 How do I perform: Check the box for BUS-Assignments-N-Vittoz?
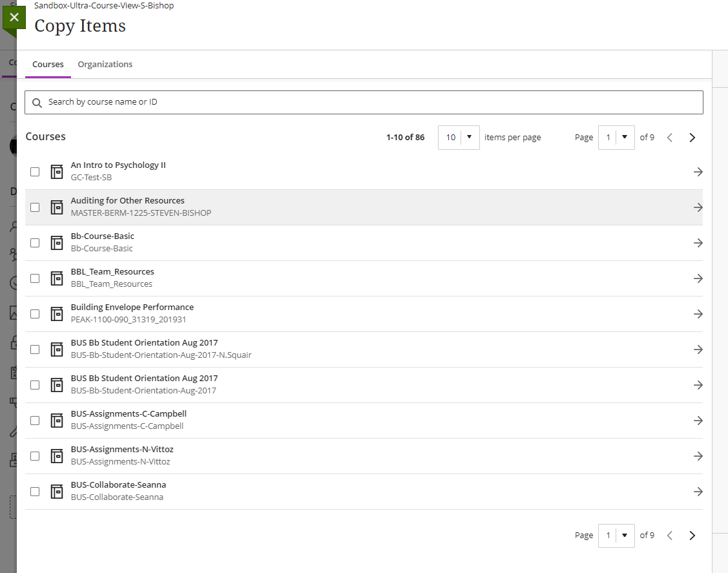click(x=34, y=455)
